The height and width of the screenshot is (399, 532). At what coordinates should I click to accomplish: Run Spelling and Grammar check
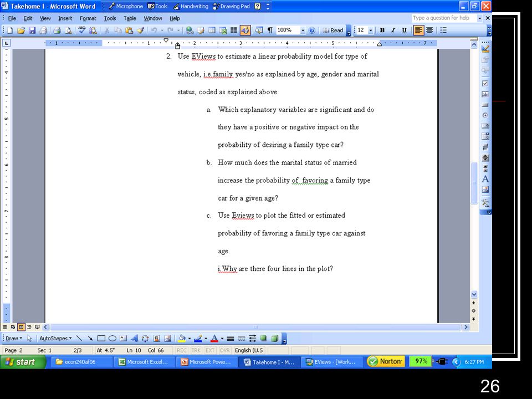coord(81,30)
